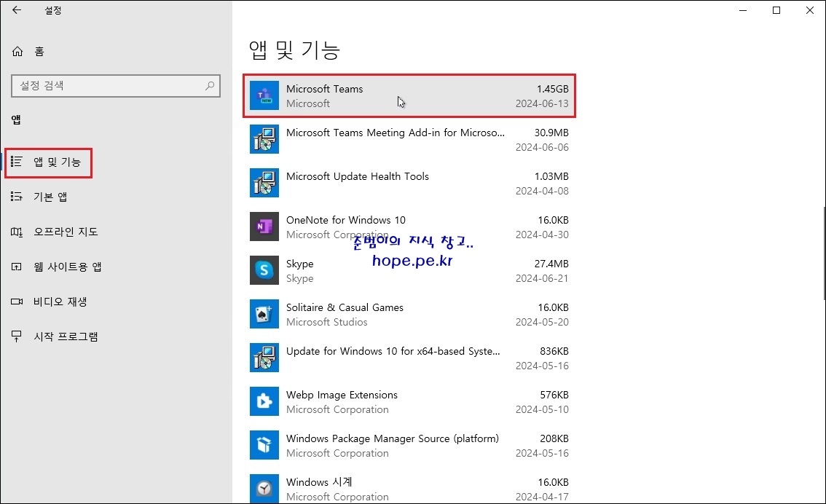The image size is (826, 504).
Task: Select the Microsoft Update Health Tools name
Action: (357, 176)
